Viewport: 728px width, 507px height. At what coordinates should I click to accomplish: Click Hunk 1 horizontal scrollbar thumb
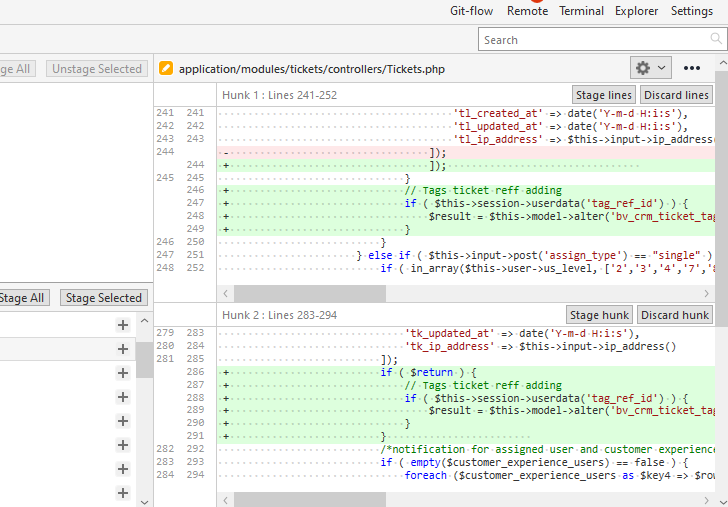coord(310,294)
